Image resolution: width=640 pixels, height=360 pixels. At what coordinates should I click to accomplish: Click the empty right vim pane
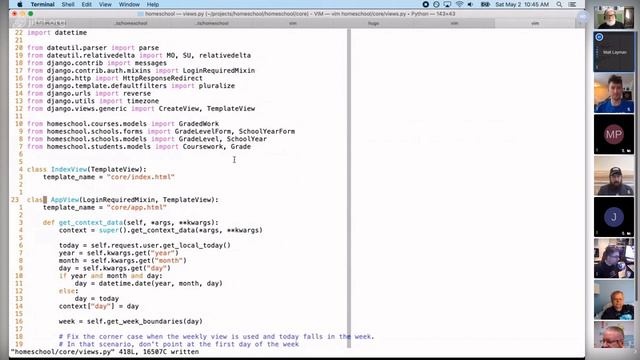pyautogui.click(x=467, y=188)
